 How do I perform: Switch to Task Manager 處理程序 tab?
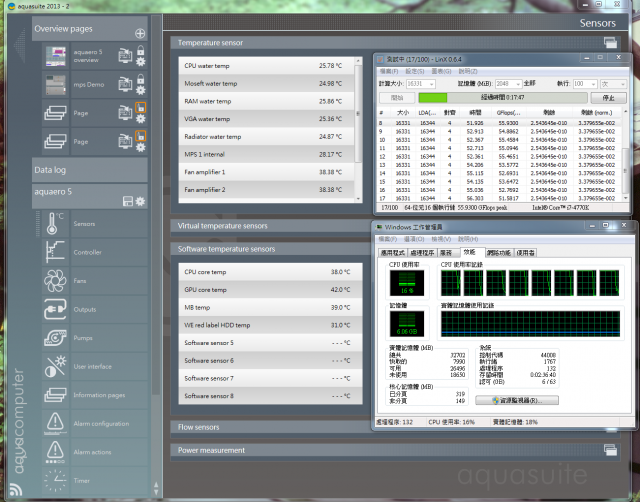[422, 253]
